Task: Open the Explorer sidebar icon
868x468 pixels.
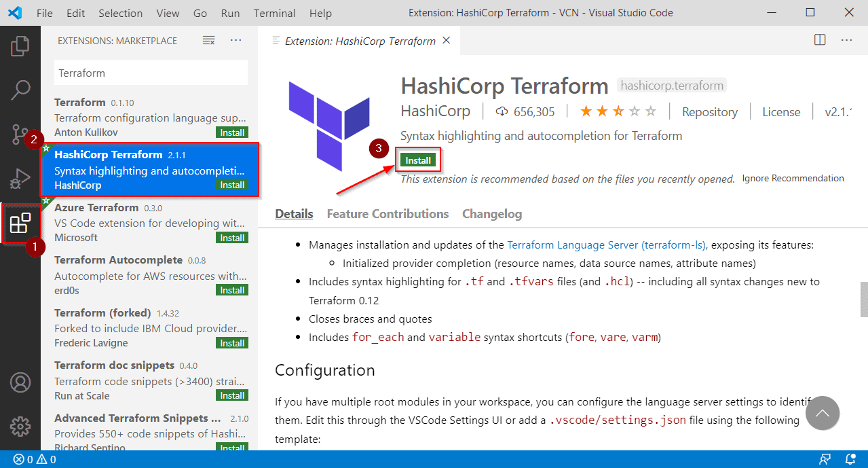Action: (x=20, y=46)
